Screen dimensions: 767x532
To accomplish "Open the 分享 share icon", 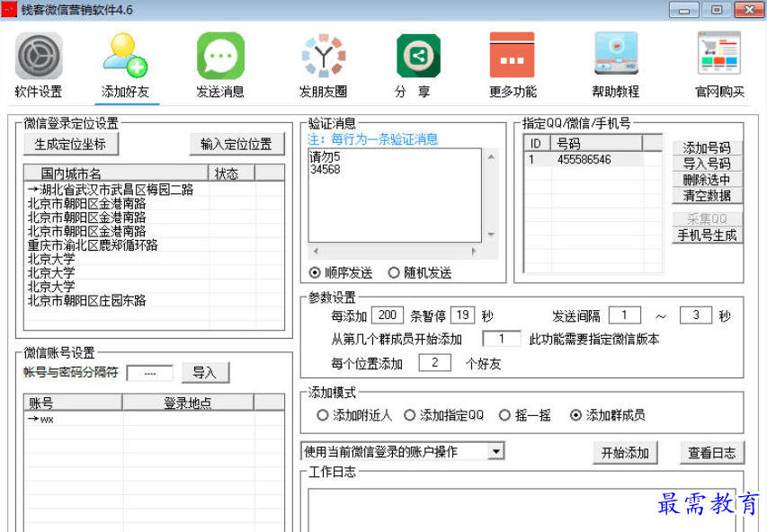I will coord(418,56).
